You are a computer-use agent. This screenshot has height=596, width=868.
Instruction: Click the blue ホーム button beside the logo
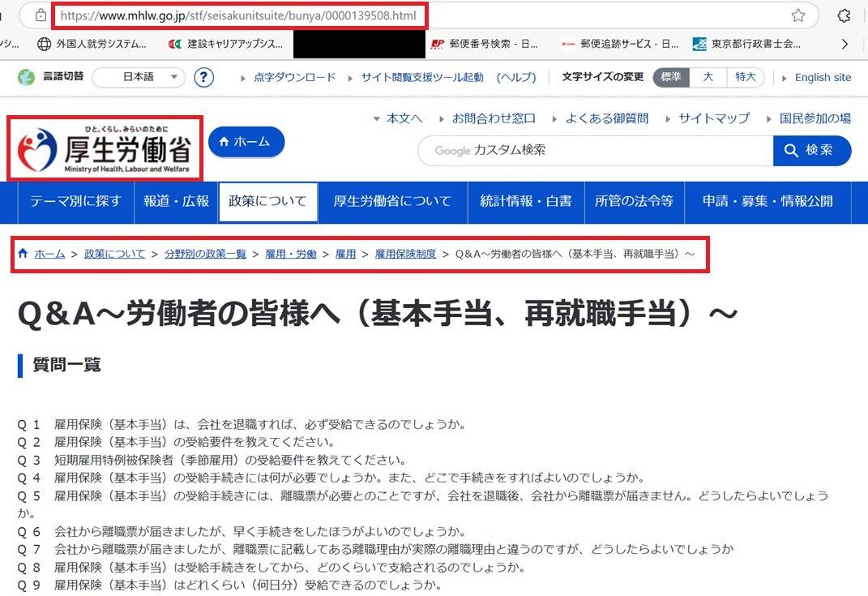(x=246, y=142)
